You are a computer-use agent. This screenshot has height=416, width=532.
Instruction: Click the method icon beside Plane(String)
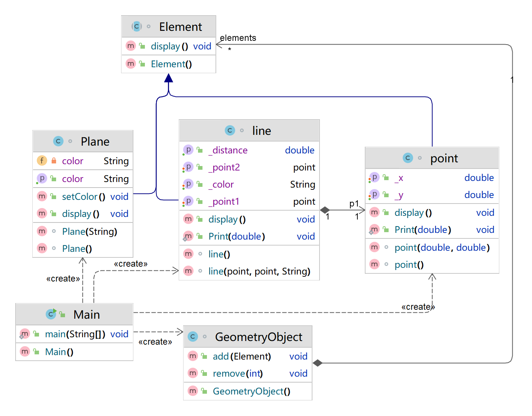[42, 231]
